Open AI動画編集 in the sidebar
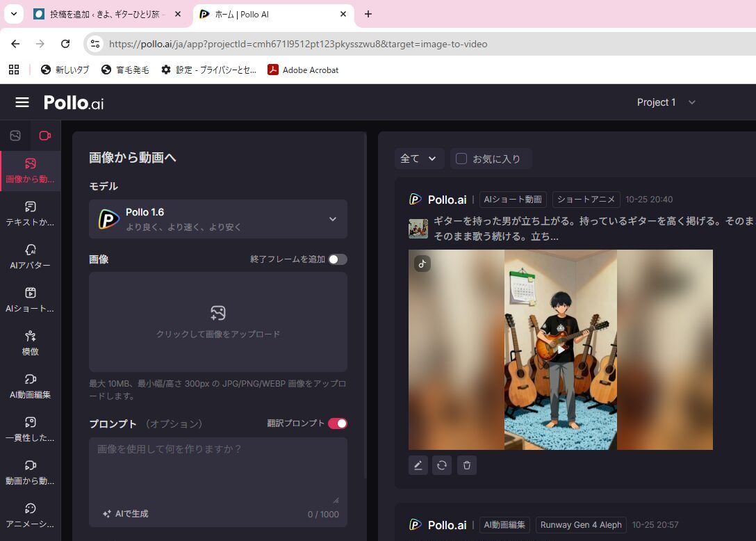Screen dimensions: 756x541 click(30, 385)
